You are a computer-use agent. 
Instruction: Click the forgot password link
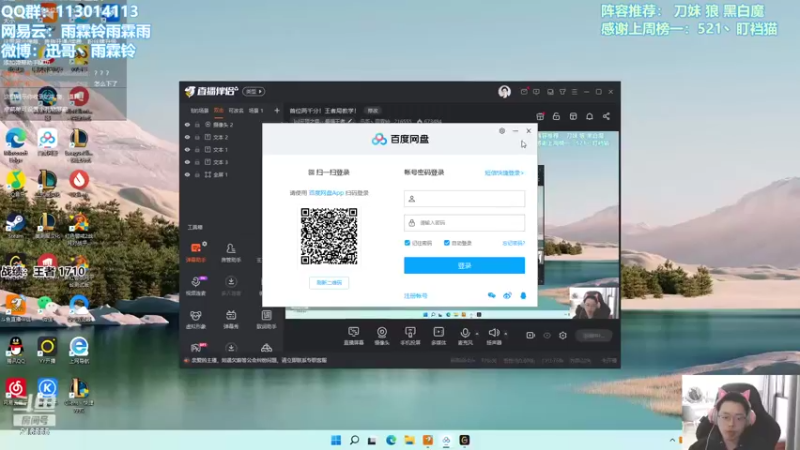coord(513,243)
